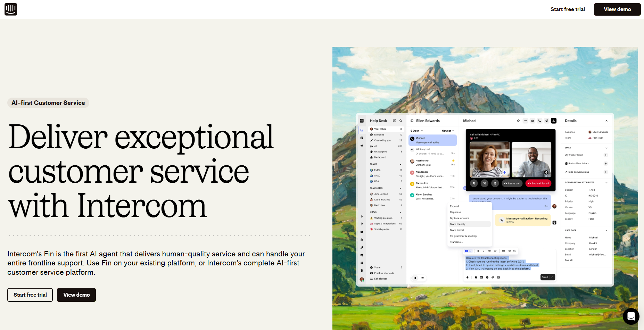The width and height of the screenshot is (644, 330).
Task: Open the Intercom messenger chat launcher
Action: click(x=631, y=316)
